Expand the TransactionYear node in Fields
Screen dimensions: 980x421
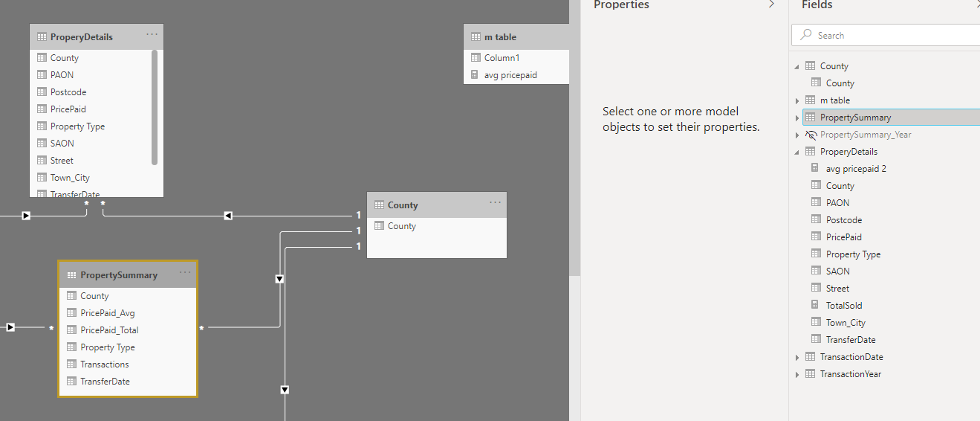[797, 374]
